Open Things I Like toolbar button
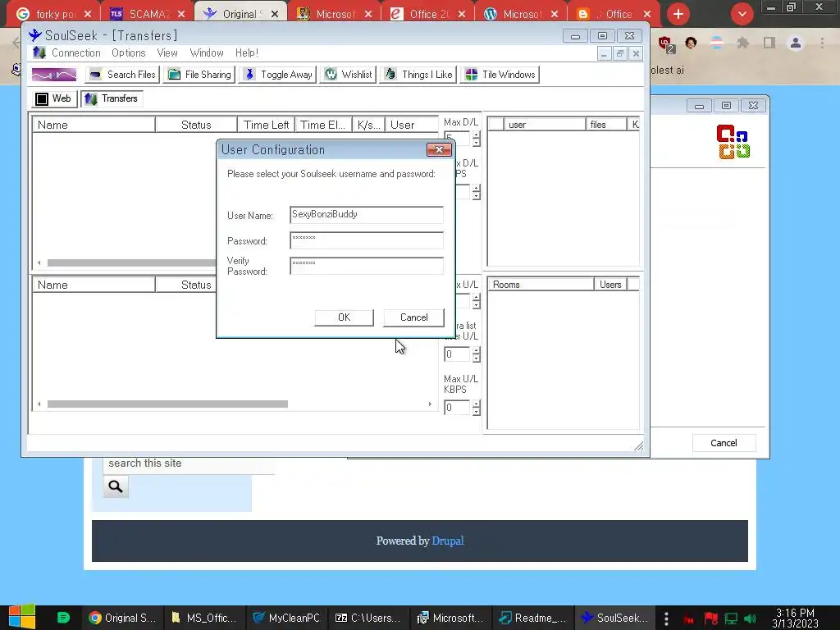840x630 pixels. [x=418, y=75]
